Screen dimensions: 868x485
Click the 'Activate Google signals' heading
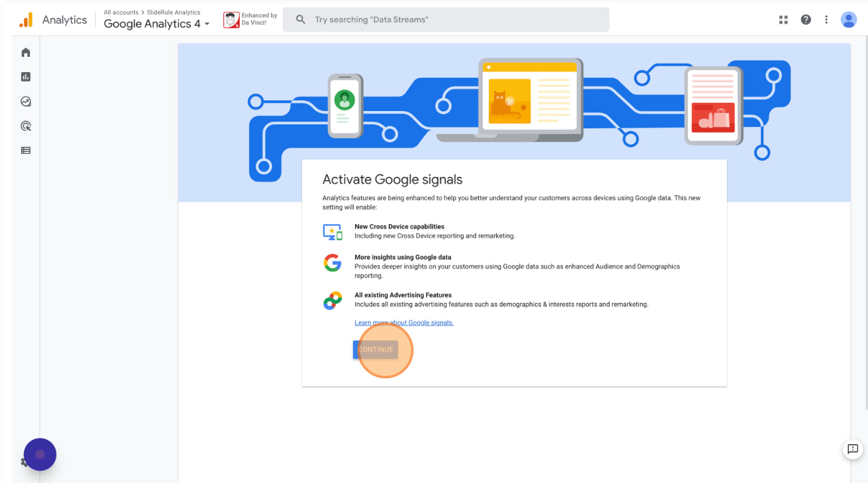point(393,180)
